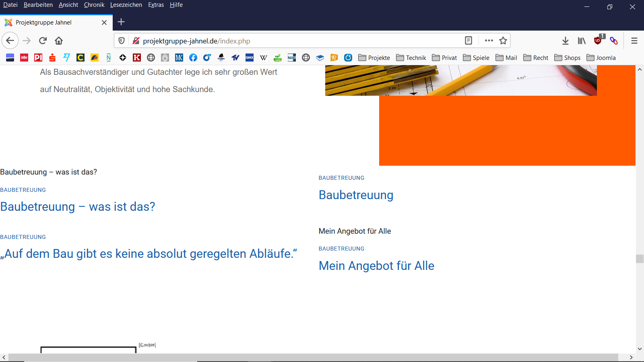
Task: Open the orange K! bookmark
Action: click(x=334, y=58)
